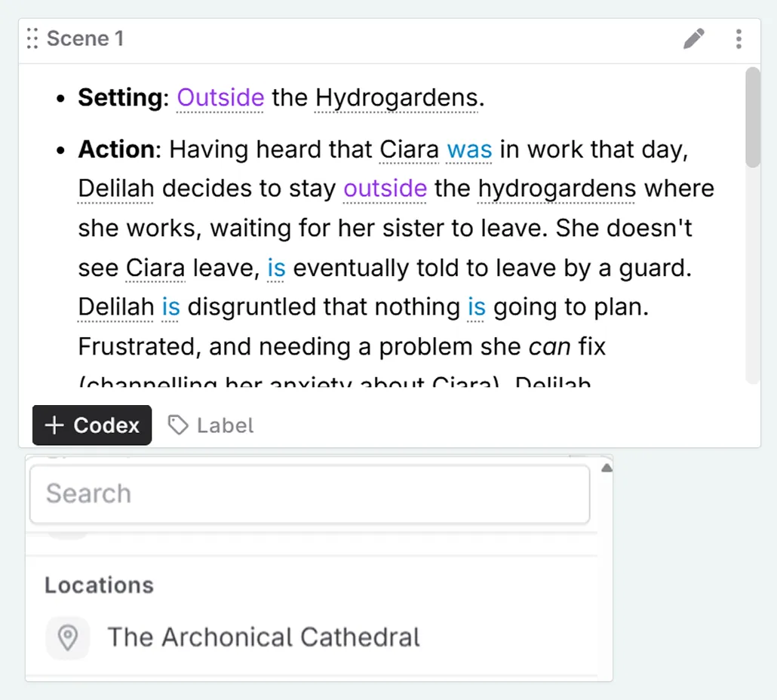Screen dimensions: 777x700
Task: Click the upward scroll arrow in the codex popup
Action: pos(606,466)
